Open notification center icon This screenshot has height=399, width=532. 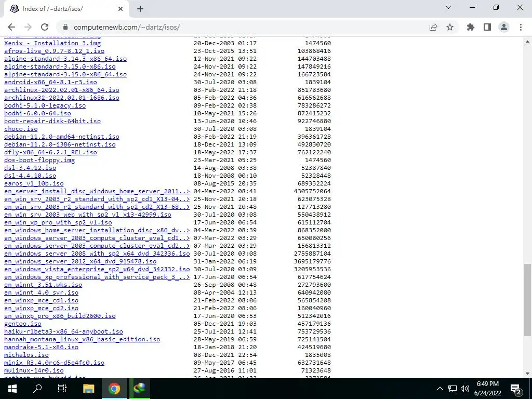516,389
